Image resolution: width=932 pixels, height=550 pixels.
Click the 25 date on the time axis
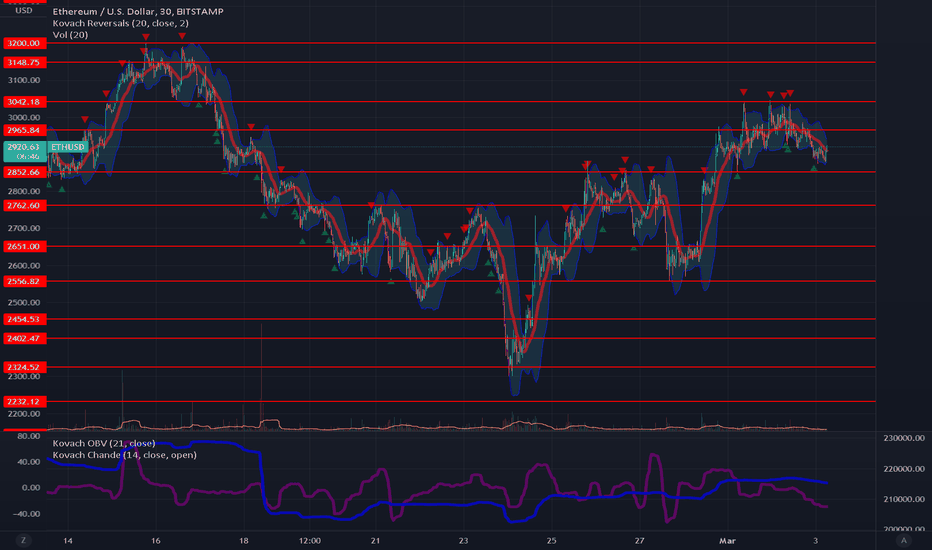tap(552, 540)
